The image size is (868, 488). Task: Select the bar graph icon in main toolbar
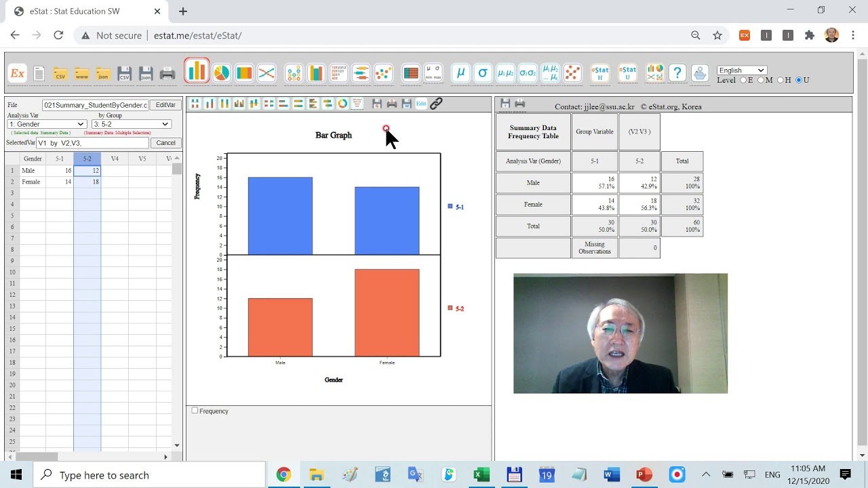click(197, 71)
